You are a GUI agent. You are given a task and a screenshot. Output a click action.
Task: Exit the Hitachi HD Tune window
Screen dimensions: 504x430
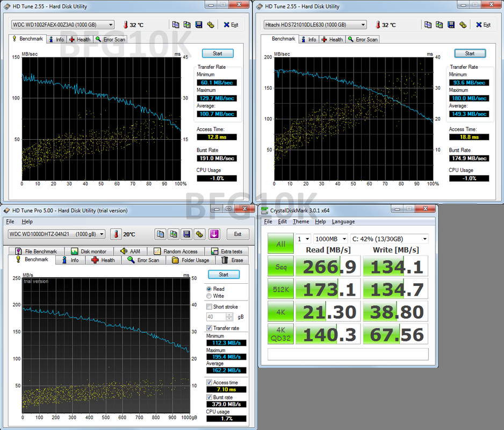(x=484, y=25)
